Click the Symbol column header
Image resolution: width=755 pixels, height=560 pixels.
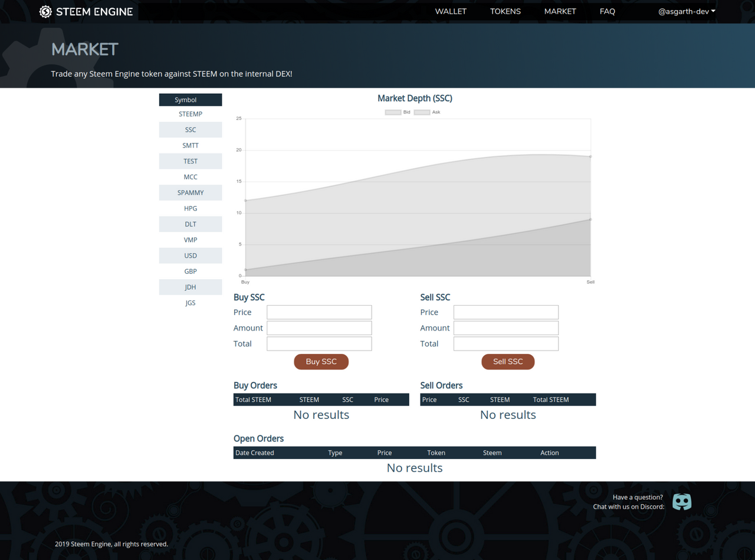(x=191, y=100)
